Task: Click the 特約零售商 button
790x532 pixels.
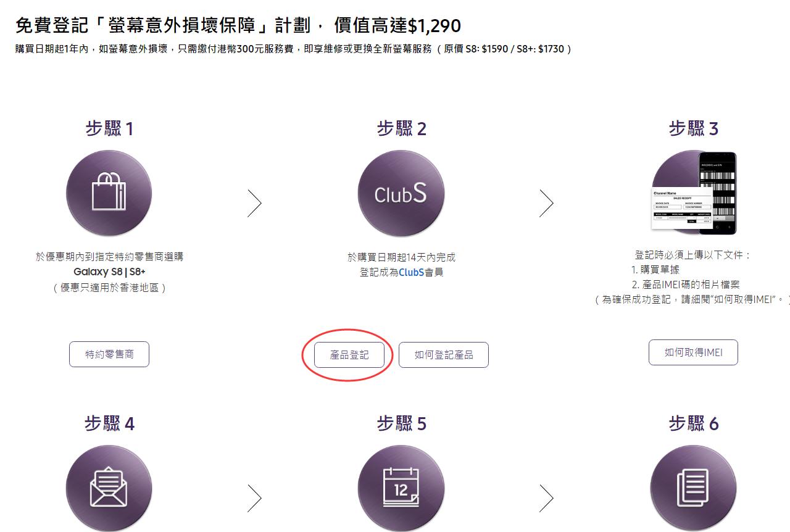Action: coord(109,354)
